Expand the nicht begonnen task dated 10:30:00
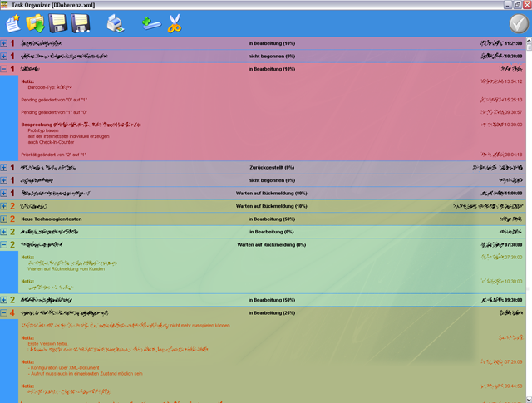The width and height of the screenshot is (532, 403). [x=3, y=57]
